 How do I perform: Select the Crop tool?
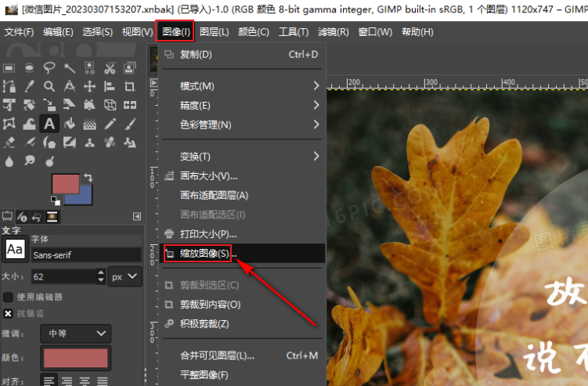(x=130, y=86)
